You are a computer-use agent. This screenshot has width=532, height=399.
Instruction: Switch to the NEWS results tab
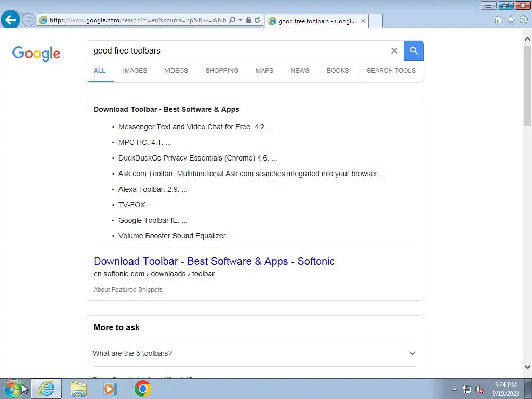[x=300, y=71]
